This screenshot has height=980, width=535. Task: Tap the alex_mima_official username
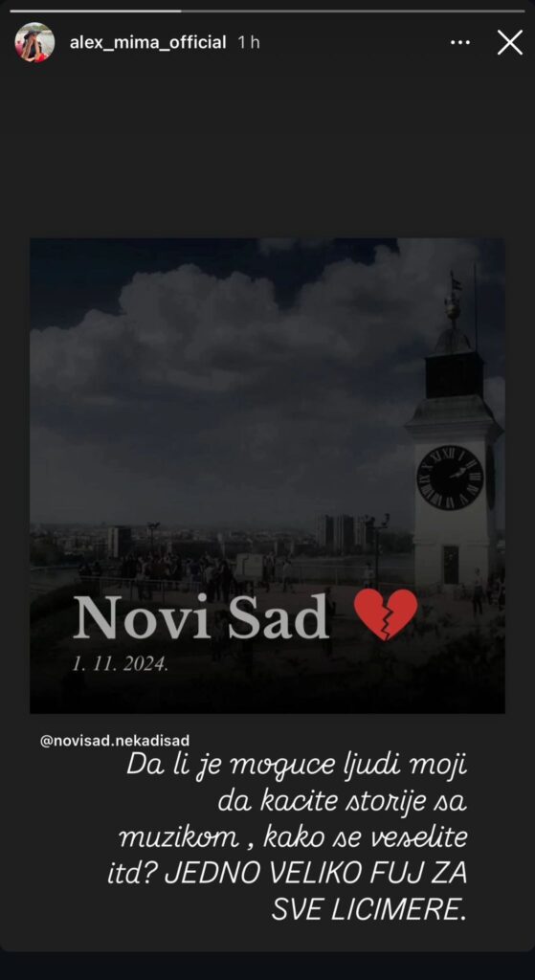147,42
